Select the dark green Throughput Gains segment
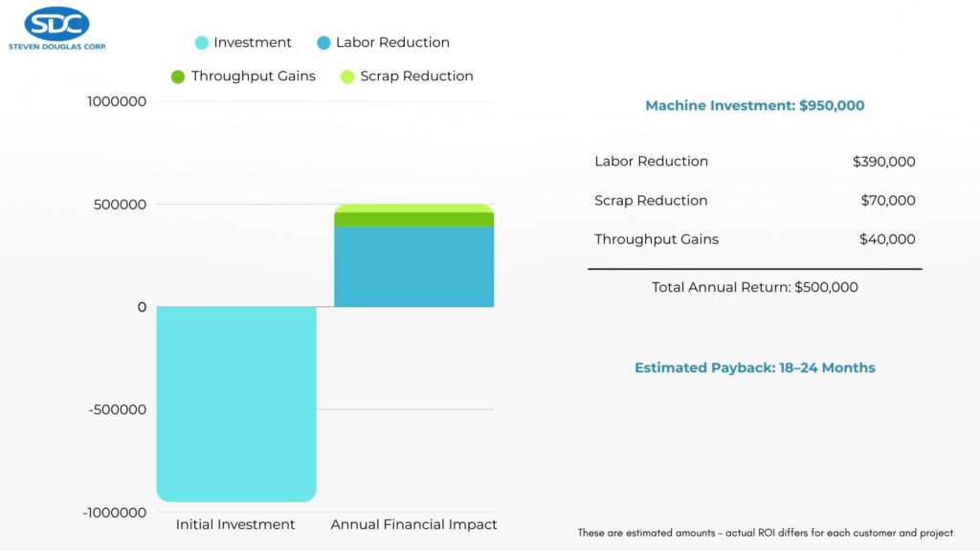This screenshot has height=551, width=980. coord(413,219)
